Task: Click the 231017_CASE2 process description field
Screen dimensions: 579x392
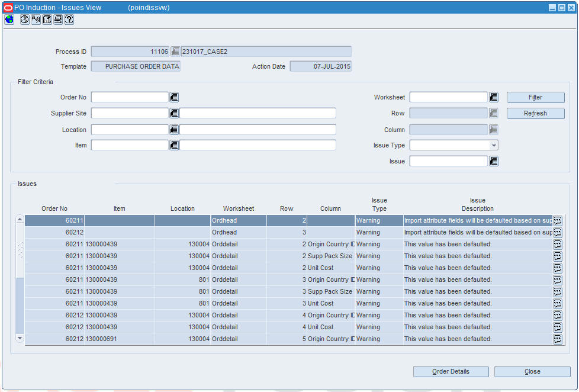Action: click(x=266, y=52)
